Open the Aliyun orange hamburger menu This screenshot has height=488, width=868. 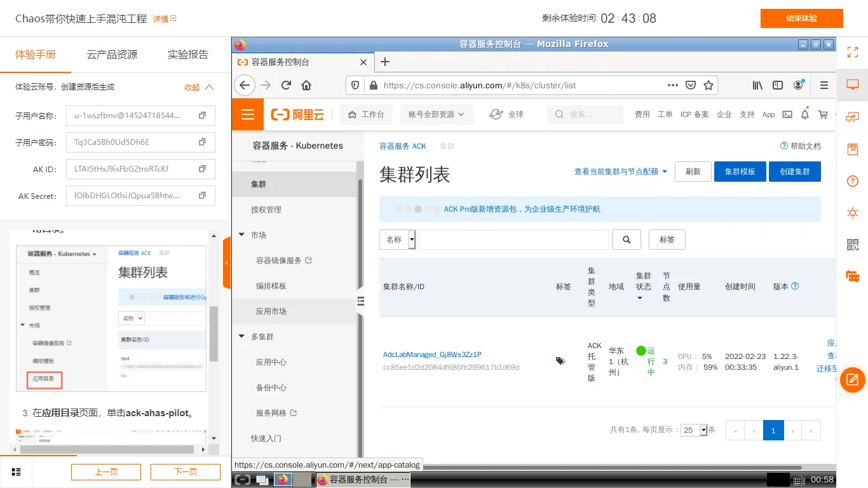pos(248,114)
